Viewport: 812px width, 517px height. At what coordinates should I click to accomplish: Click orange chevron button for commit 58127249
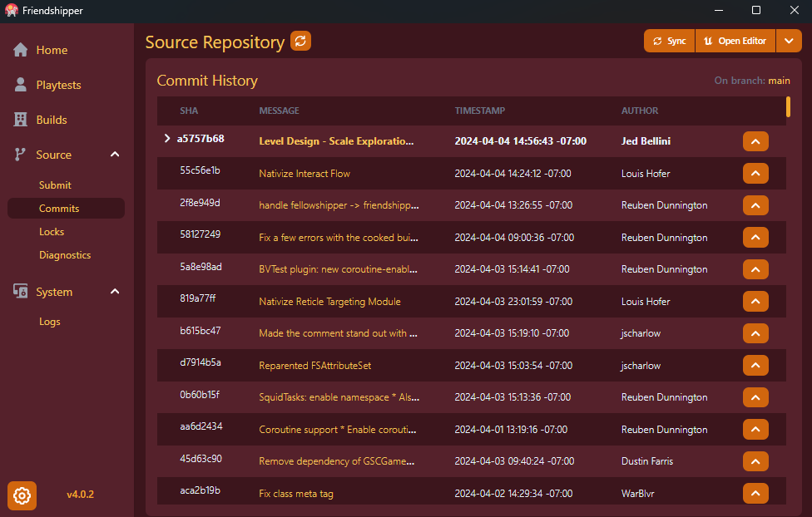[755, 238]
